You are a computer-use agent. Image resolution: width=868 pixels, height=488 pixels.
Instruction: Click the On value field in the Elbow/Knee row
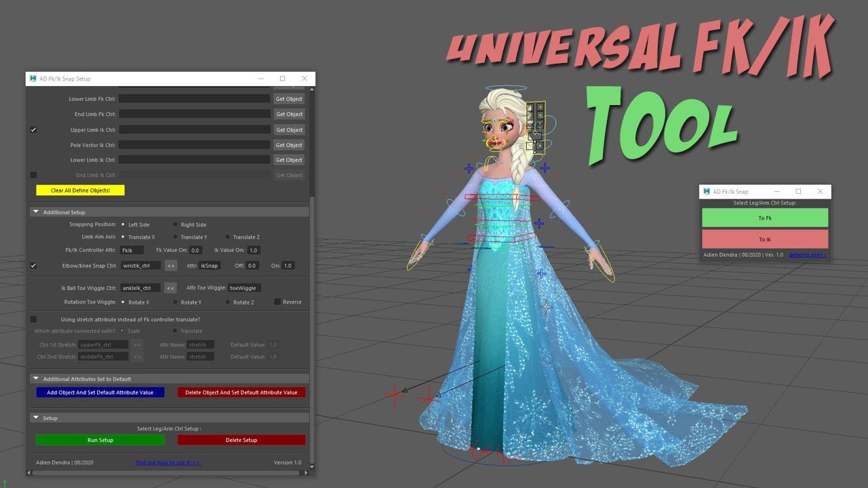(x=288, y=266)
